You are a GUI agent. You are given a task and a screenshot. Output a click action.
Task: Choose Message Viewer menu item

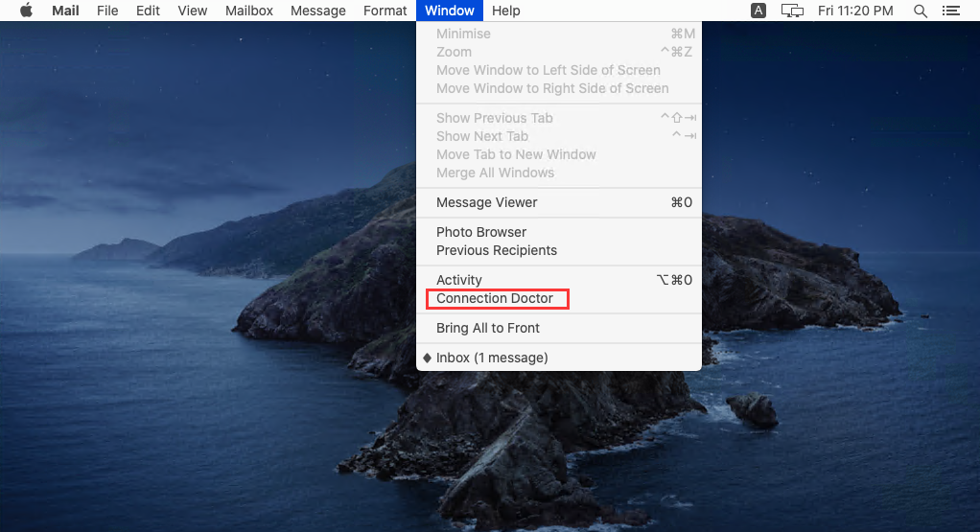[x=487, y=202]
